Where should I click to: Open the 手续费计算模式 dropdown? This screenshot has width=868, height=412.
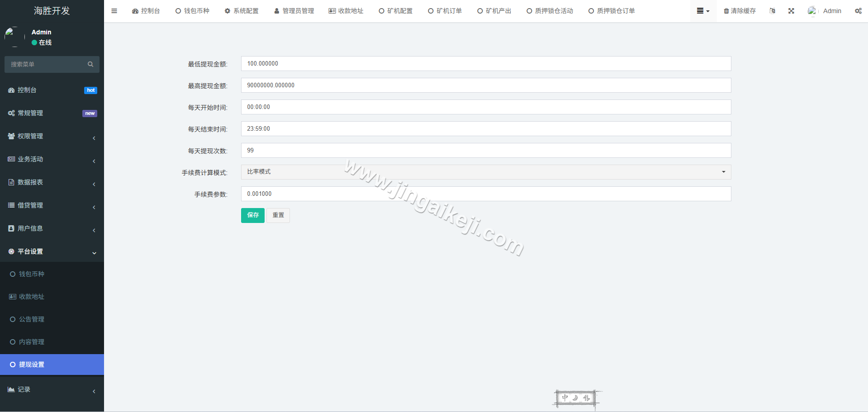point(723,172)
